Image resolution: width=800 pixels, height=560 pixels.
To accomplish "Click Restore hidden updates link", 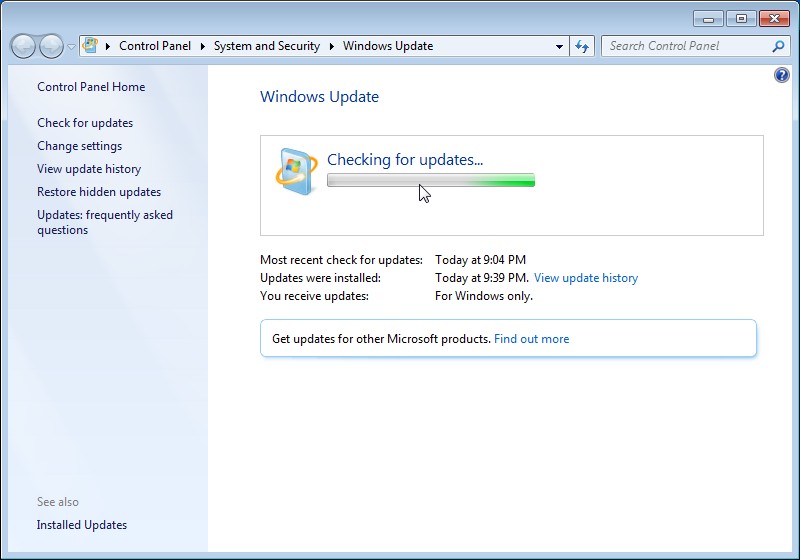I will 99,192.
